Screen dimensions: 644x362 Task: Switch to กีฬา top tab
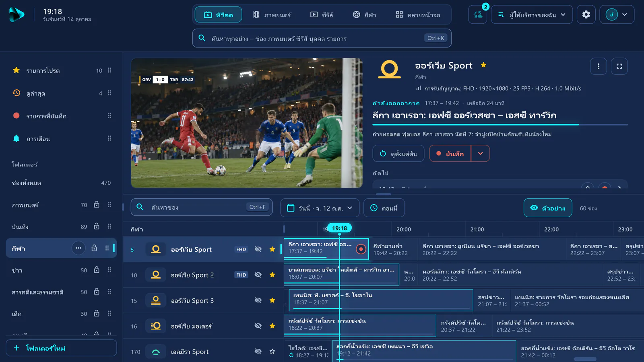[364, 14]
